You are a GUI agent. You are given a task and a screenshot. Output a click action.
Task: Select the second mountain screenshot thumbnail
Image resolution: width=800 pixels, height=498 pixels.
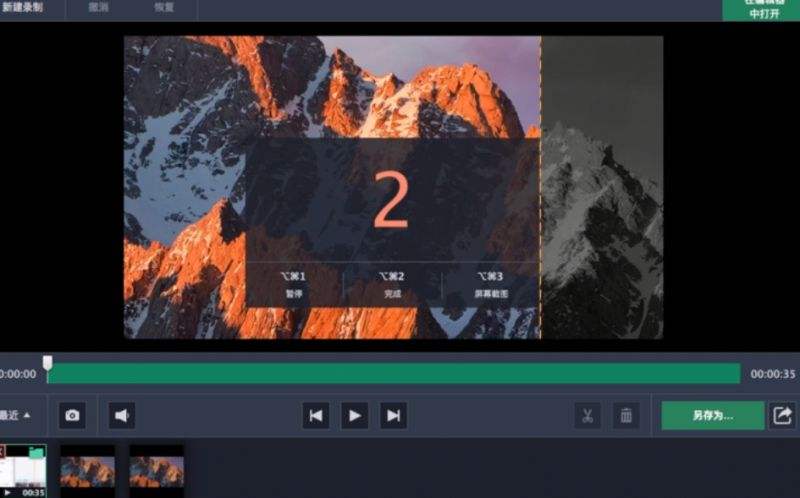pyautogui.click(x=88, y=470)
